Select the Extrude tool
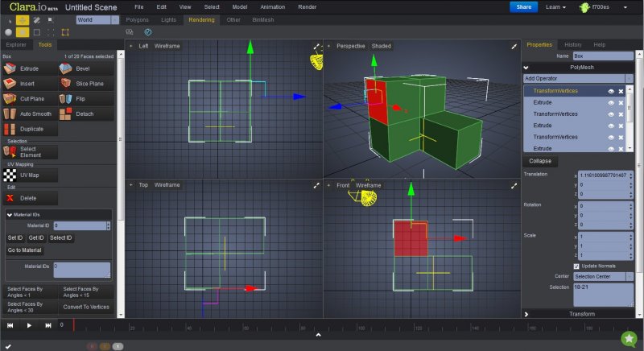Screen dimensions: 644x351 tap(29, 70)
